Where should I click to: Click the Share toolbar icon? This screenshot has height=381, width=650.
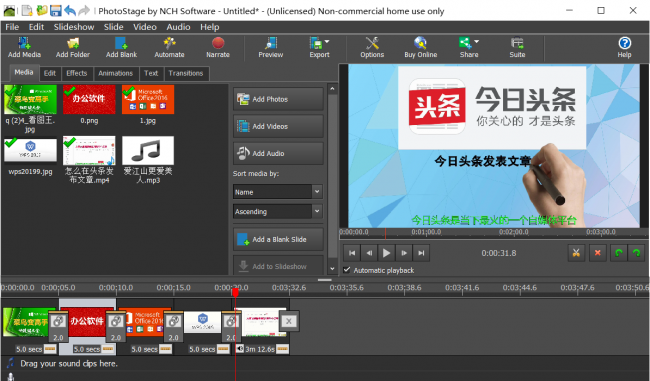[468, 47]
